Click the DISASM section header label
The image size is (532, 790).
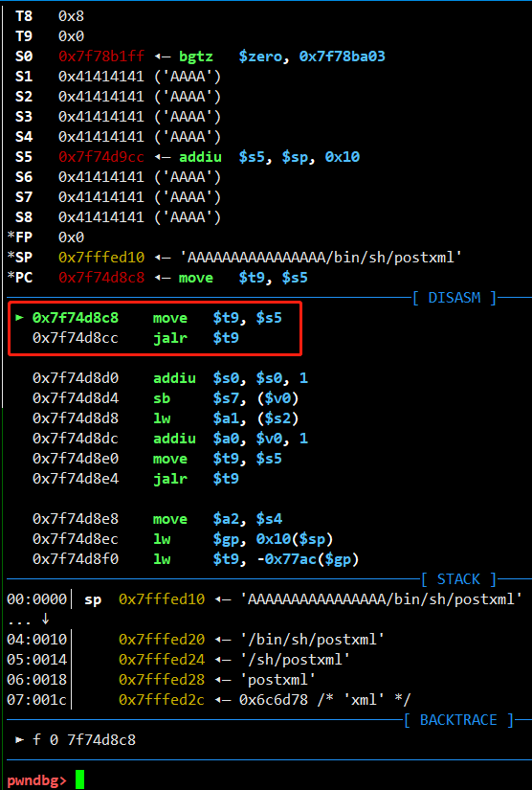coord(454,298)
